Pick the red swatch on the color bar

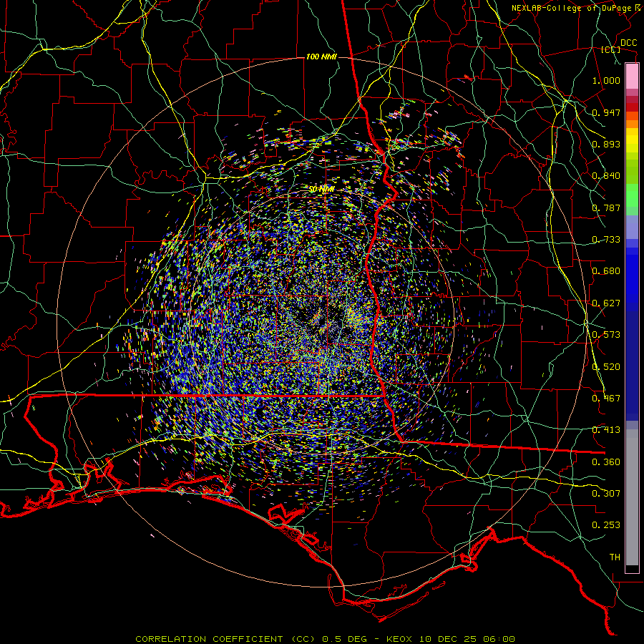pyautogui.click(x=632, y=107)
